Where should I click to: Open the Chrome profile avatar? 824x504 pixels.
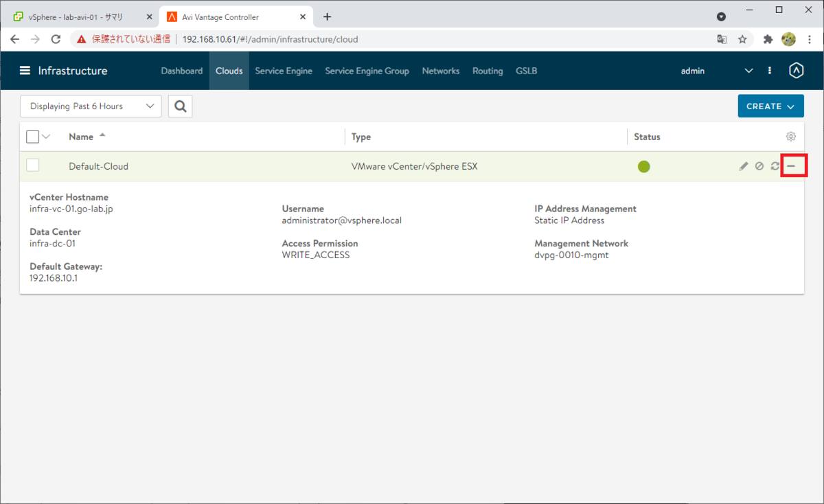(789, 39)
